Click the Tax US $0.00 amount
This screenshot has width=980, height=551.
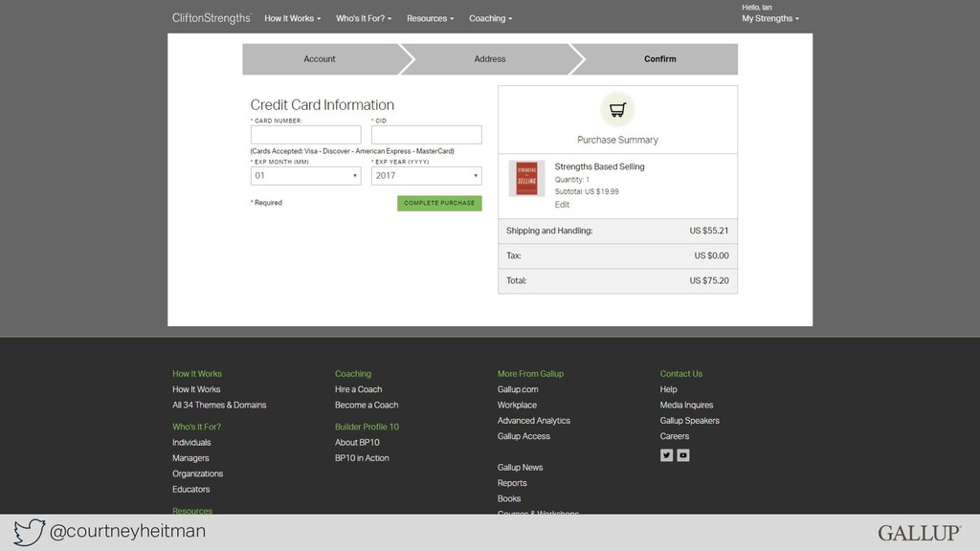click(711, 255)
